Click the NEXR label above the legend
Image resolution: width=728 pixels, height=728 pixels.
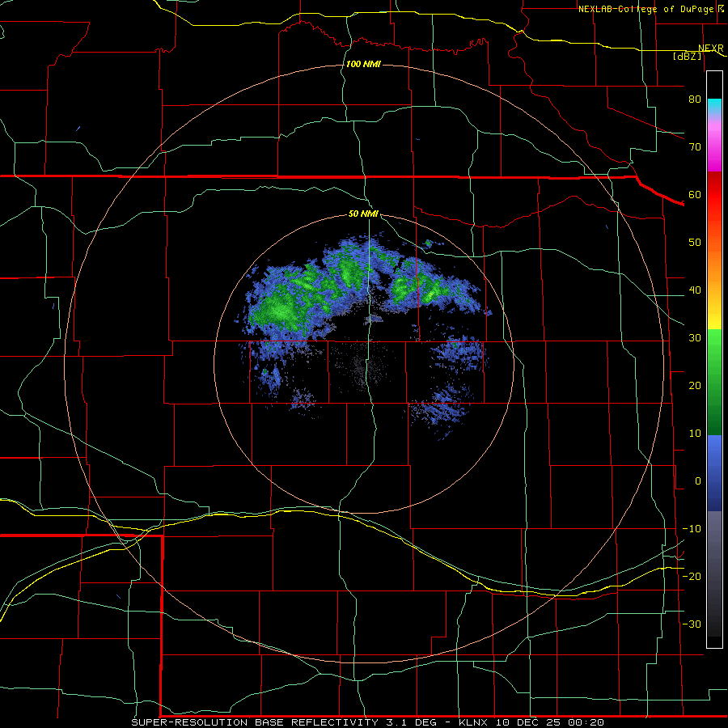(x=711, y=48)
